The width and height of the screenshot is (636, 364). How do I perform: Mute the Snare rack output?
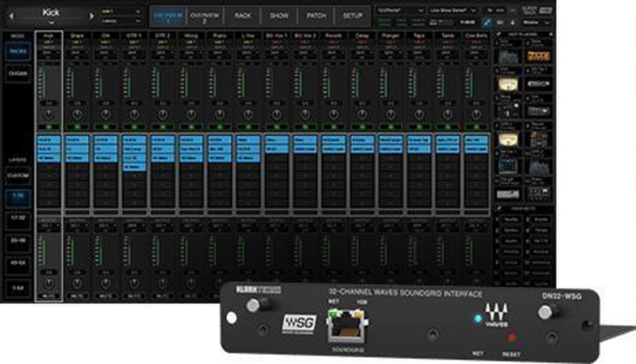pos(77,296)
